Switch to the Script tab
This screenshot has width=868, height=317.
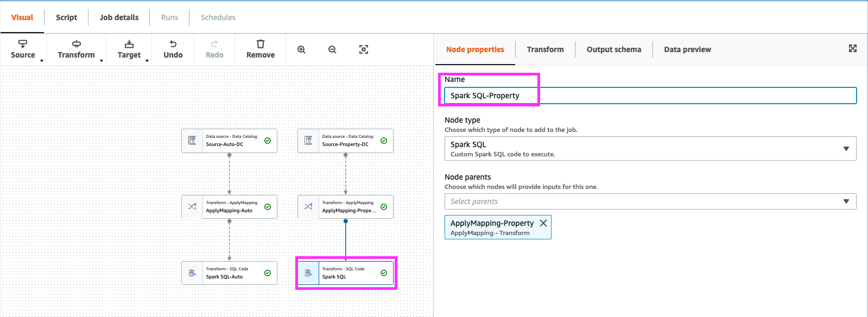[66, 17]
